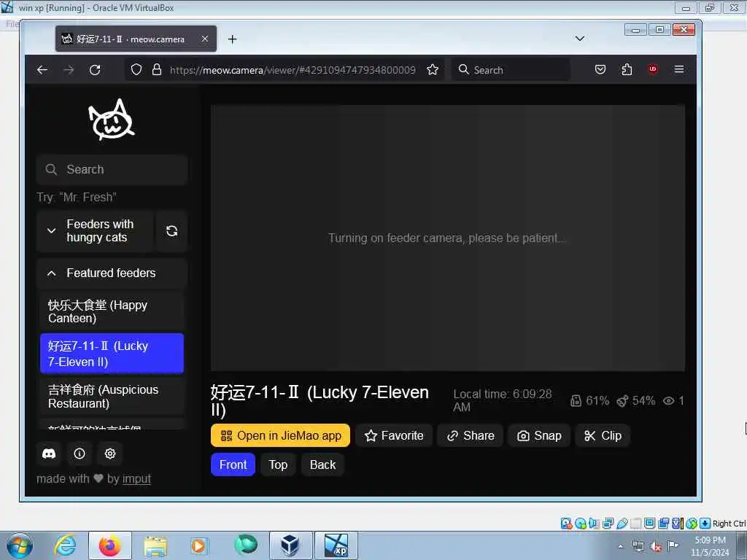Open VirtualBox Manager taskbar icon
747x560 pixels.
pos(290,545)
